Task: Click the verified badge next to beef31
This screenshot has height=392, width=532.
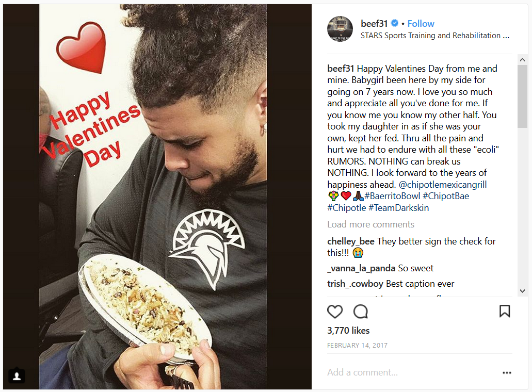Action: pyautogui.click(x=395, y=23)
